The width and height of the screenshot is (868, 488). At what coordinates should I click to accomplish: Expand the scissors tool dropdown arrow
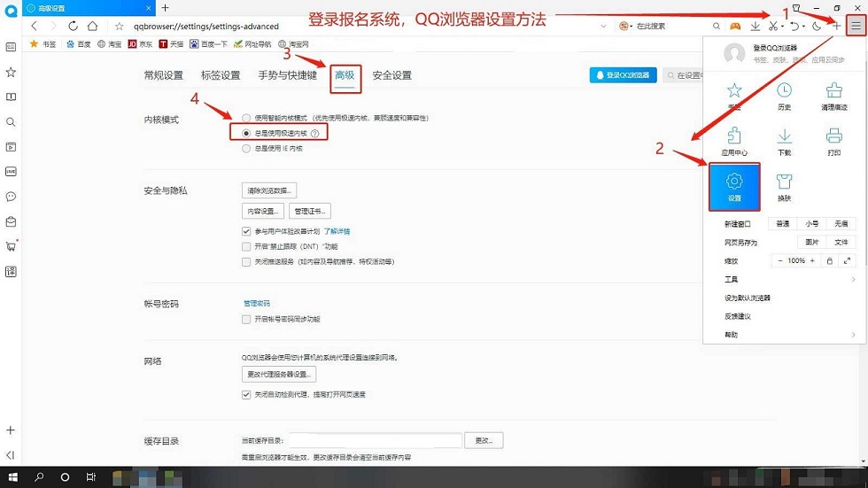[x=782, y=27]
